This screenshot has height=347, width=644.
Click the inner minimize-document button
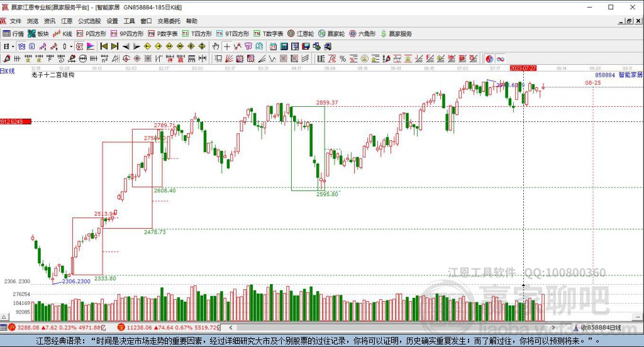[x=621, y=21]
